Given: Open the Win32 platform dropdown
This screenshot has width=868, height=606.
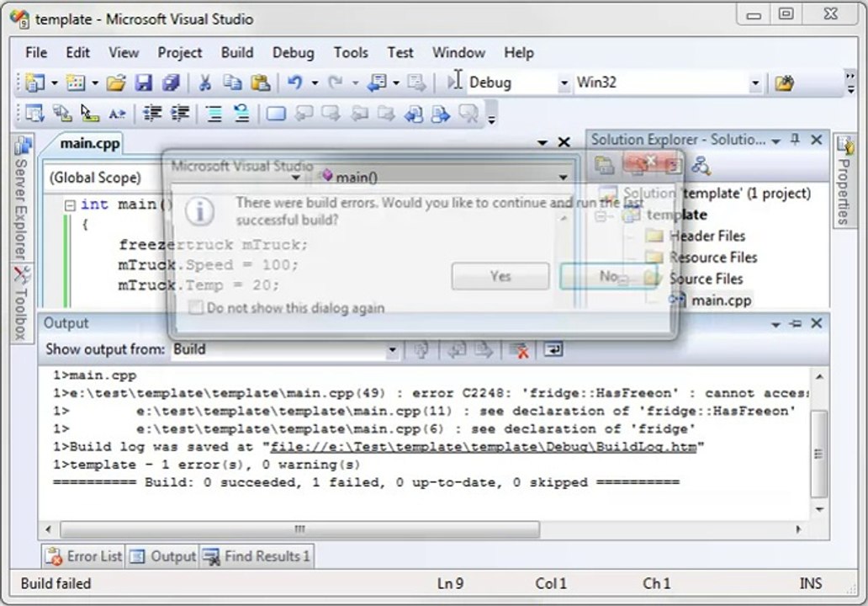Looking at the screenshot, I should [755, 83].
